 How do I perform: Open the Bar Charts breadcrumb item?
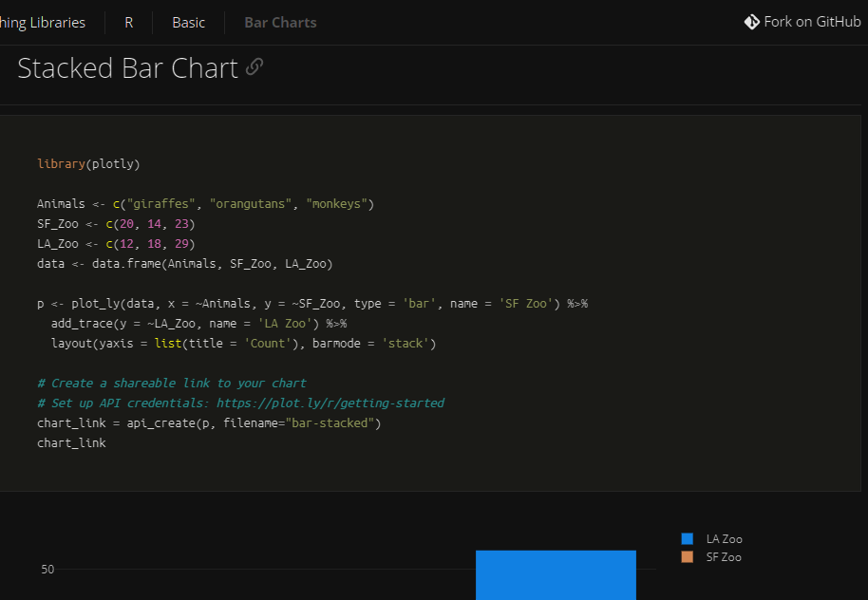pos(280,22)
